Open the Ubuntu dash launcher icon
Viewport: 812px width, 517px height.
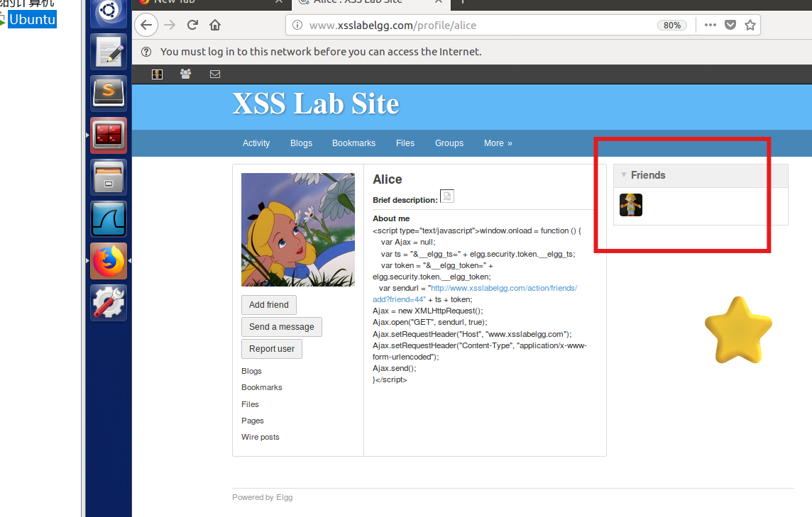[x=108, y=11]
